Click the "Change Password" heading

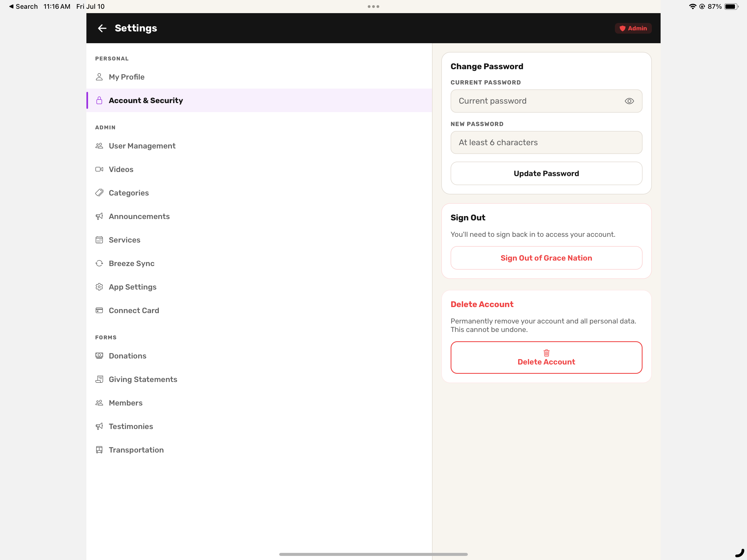(x=487, y=66)
